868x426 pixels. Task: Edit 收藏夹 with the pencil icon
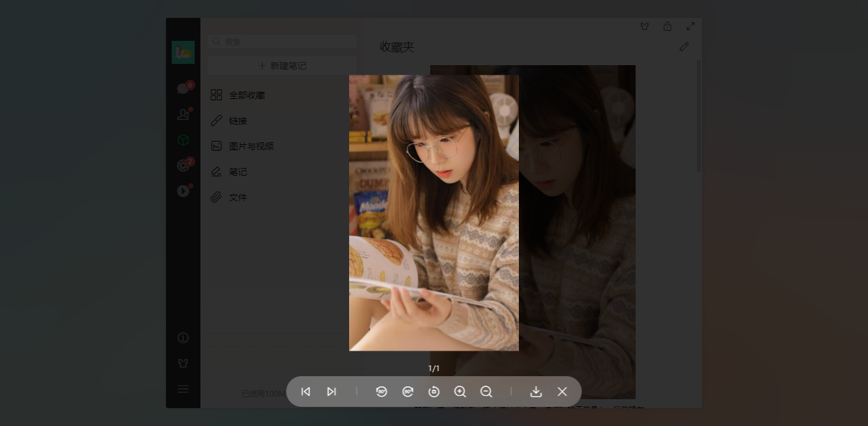[x=684, y=47]
